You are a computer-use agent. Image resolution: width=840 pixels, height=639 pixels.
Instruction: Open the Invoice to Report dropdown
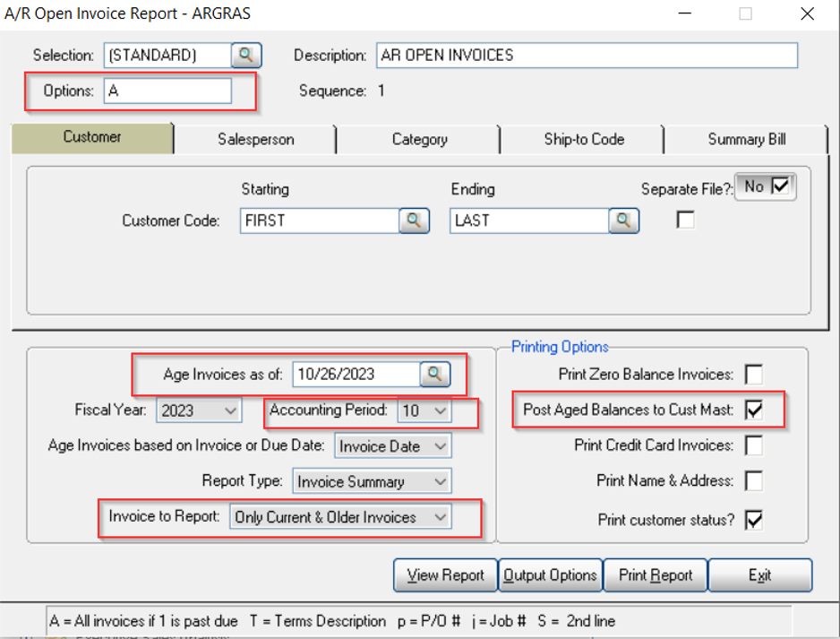click(x=340, y=517)
